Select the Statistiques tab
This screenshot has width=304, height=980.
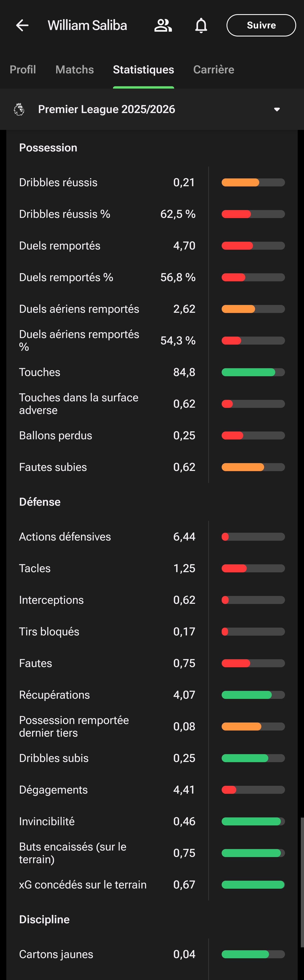point(143,70)
